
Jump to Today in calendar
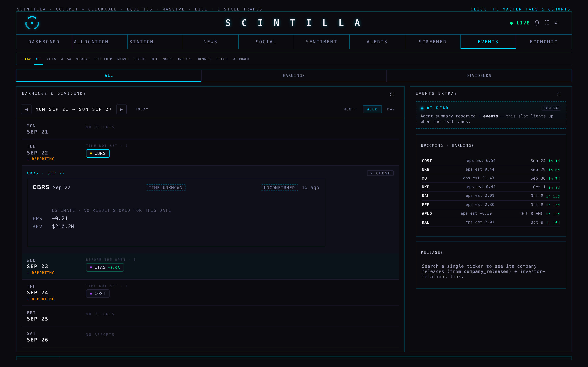[x=142, y=109]
